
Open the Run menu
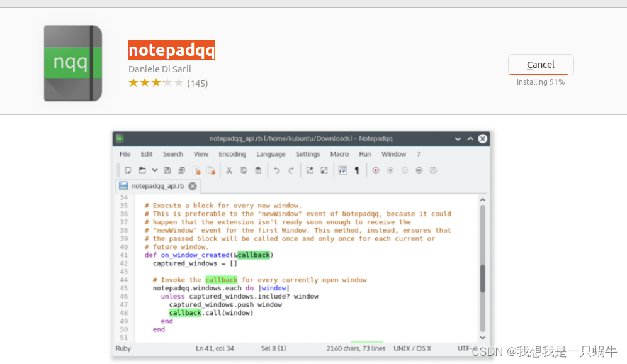(x=364, y=154)
